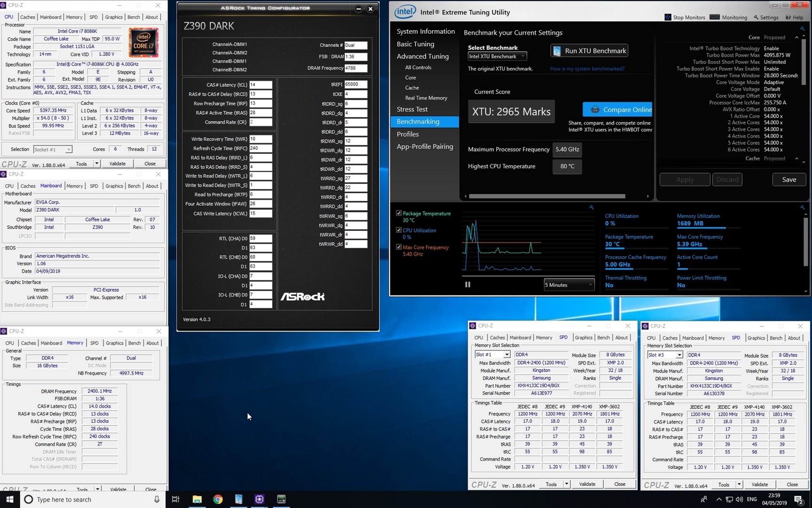
Task: Open 'How is my system benchmarked?' link
Action: 587,69
